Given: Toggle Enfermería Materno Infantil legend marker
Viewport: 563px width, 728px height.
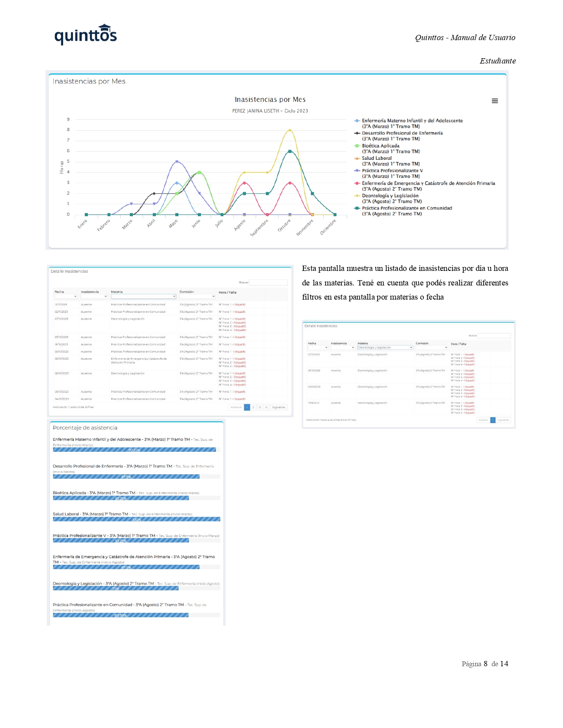Looking at the screenshot, I should [x=357, y=121].
